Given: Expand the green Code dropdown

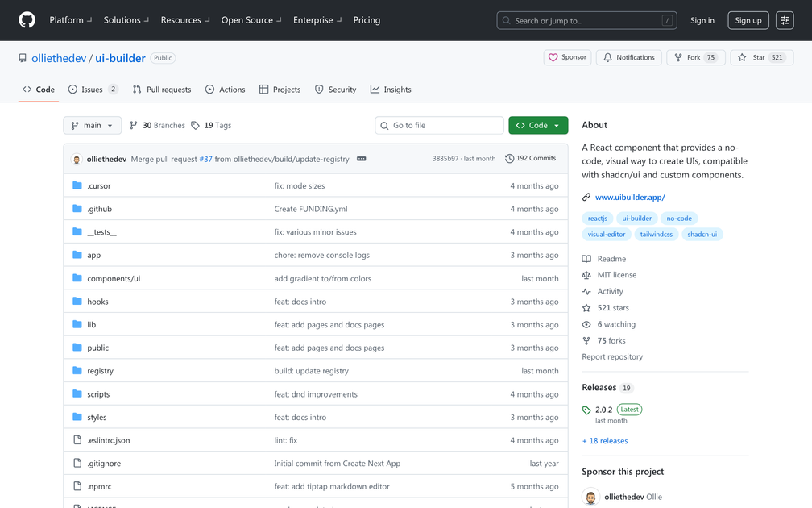Looking at the screenshot, I should [538, 125].
